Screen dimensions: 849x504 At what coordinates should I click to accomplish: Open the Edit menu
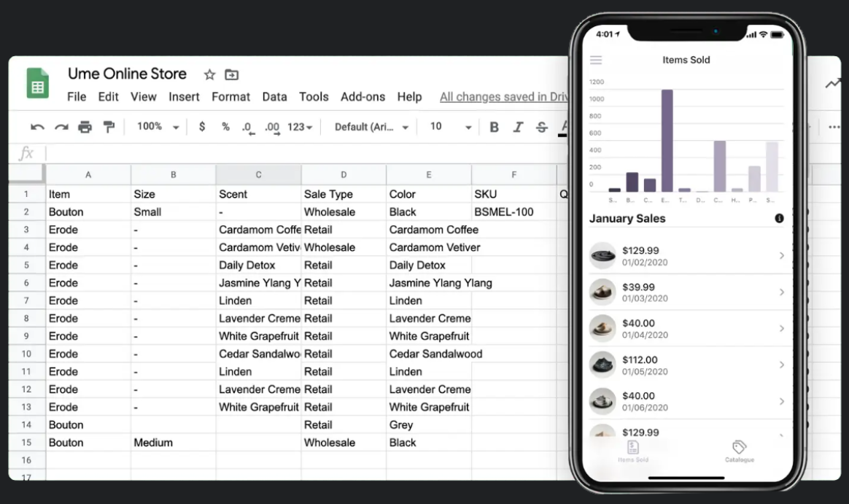[x=108, y=97]
